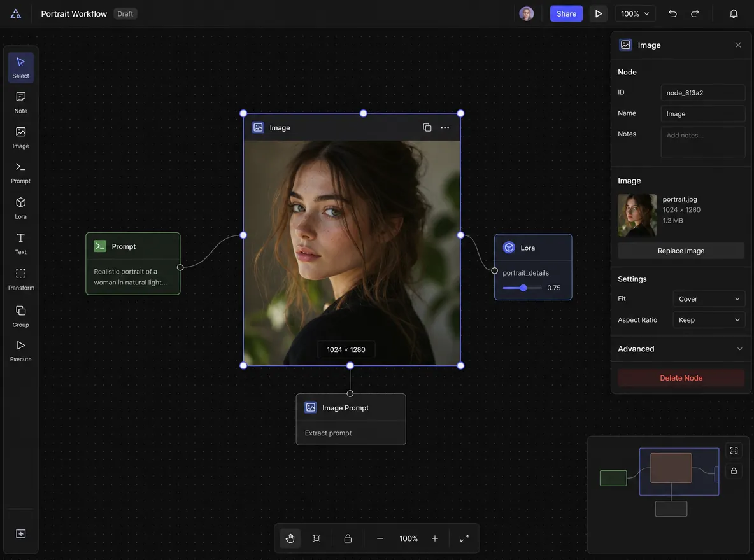754x560 pixels.
Task: Duplicate the Image node via copy icon
Action: point(427,127)
